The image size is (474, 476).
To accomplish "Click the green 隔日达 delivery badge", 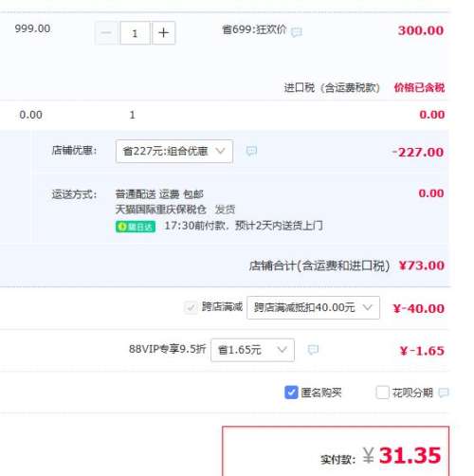I will click(136, 227).
